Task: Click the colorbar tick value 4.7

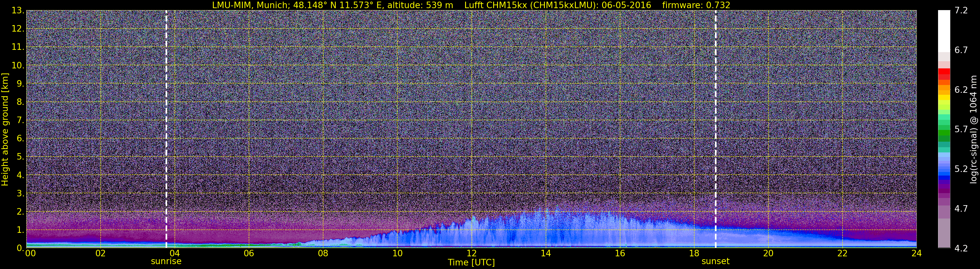Action: click(961, 209)
